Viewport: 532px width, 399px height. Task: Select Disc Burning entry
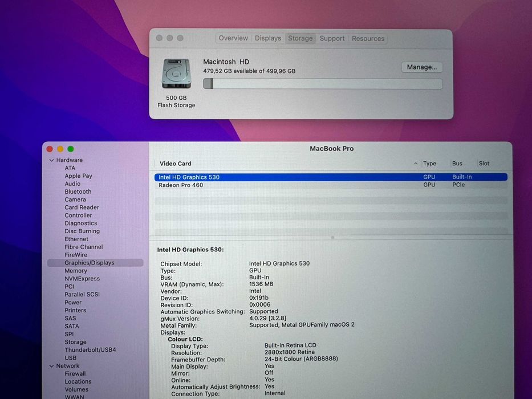pyautogui.click(x=82, y=231)
